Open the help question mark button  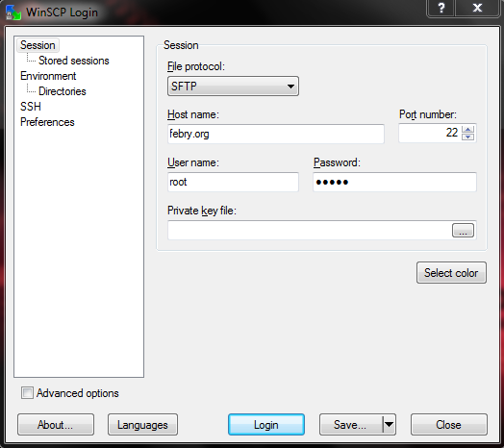[x=441, y=8]
